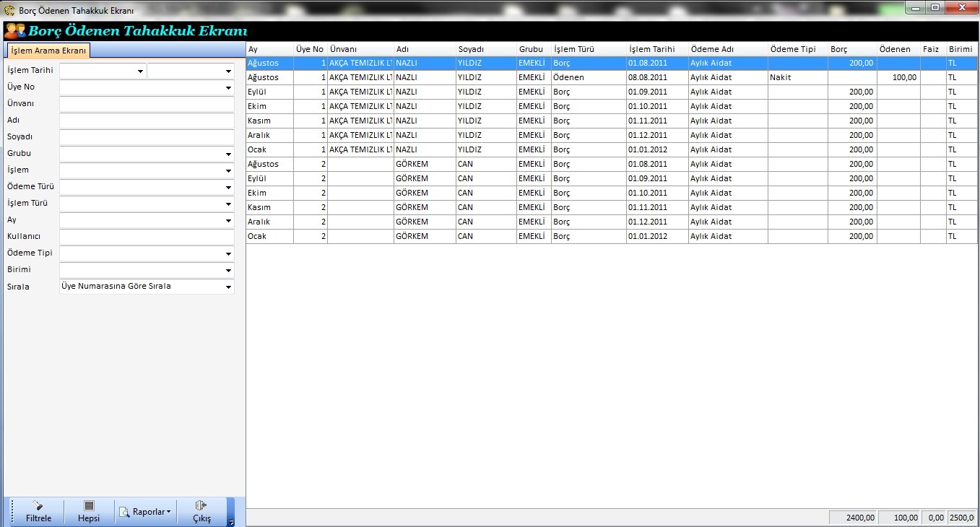This screenshot has height=527, width=980.
Task: Focus the Kullanıcı input field
Action: coord(147,238)
